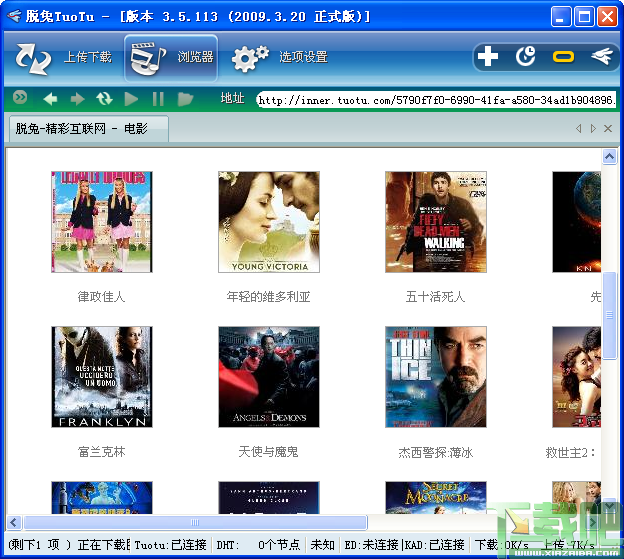
Task: Click the white bird logo icon in toolbar
Action: pos(602,56)
